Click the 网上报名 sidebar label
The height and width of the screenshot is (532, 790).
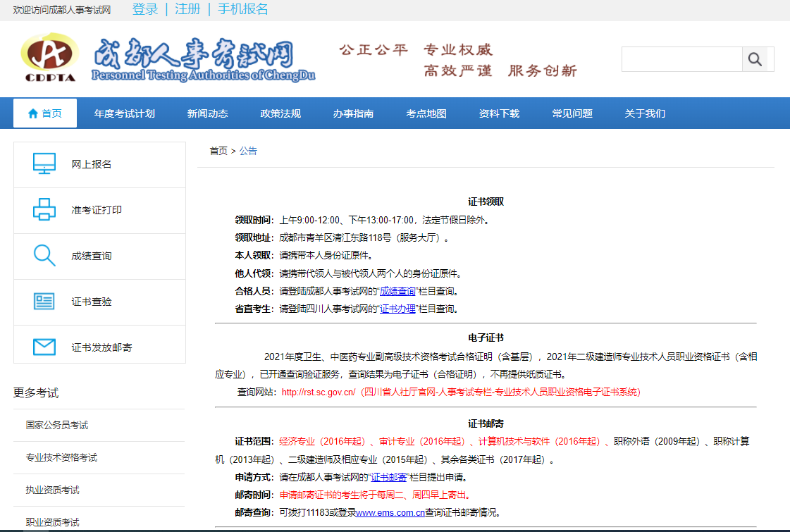91,164
